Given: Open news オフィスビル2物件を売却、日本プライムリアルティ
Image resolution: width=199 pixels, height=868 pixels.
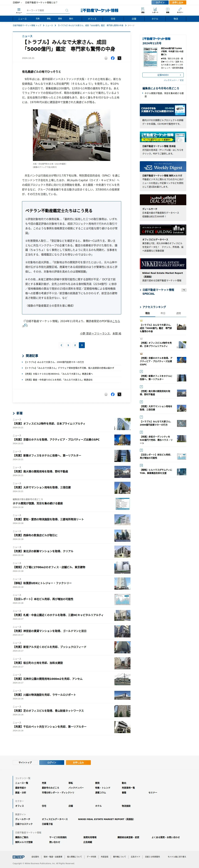Looking at the screenshot, I should (49, 424).
